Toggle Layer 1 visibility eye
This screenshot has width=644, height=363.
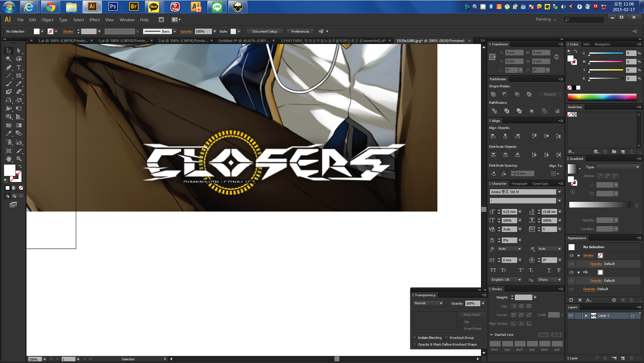tap(571, 316)
